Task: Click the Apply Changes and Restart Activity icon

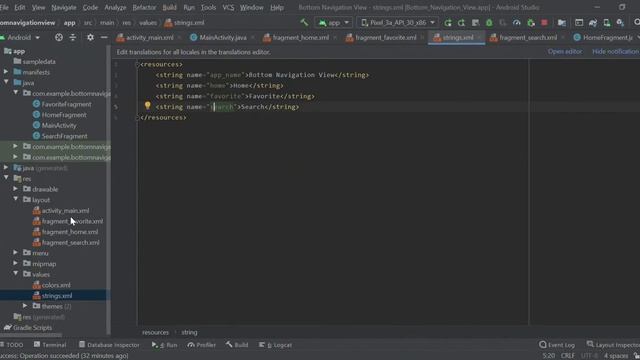Action: tap(461, 23)
